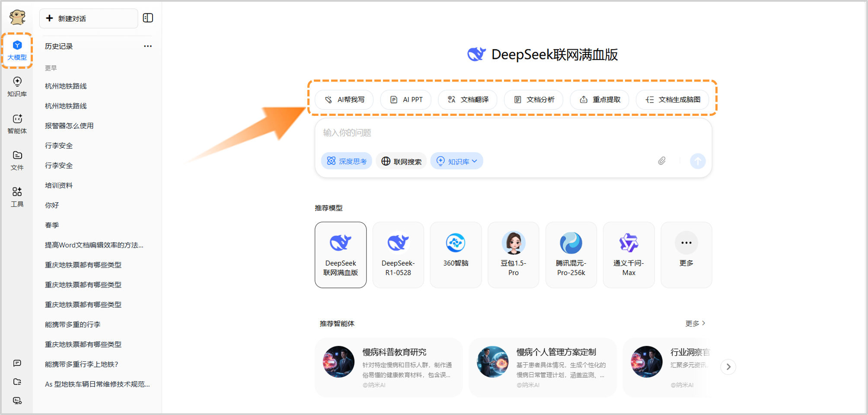Screen dimensions: 868x415
Task: Switch to the 知识库 sidebar section
Action: pos(17,86)
